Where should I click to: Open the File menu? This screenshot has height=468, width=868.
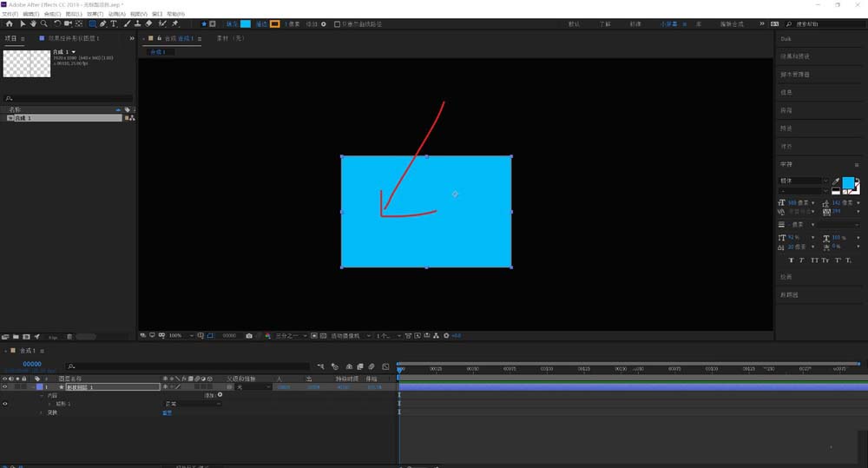click(x=10, y=14)
